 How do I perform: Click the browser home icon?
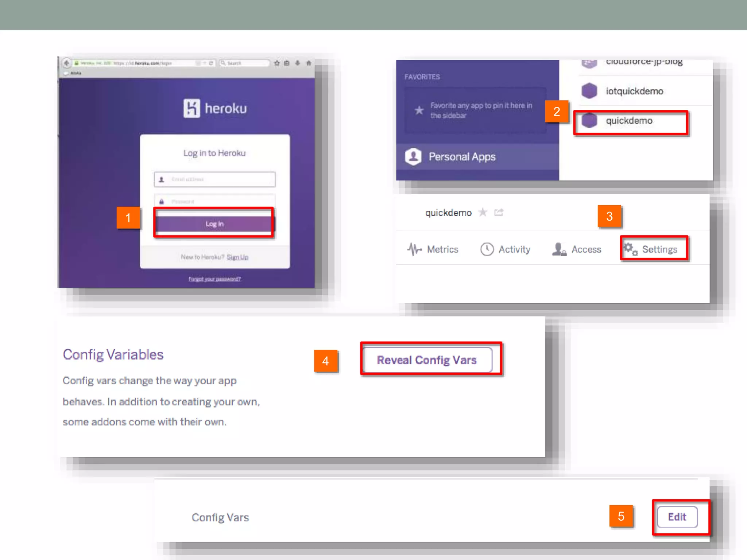[309, 63]
